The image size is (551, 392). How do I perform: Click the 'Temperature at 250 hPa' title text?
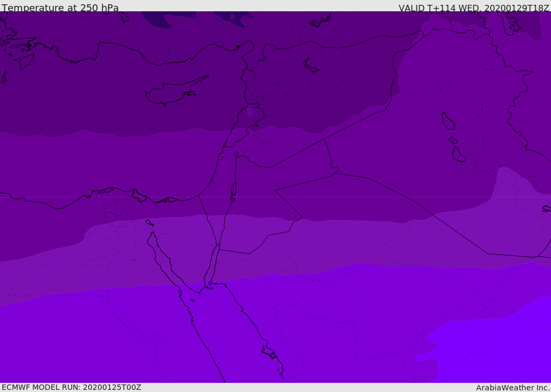(60, 8)
